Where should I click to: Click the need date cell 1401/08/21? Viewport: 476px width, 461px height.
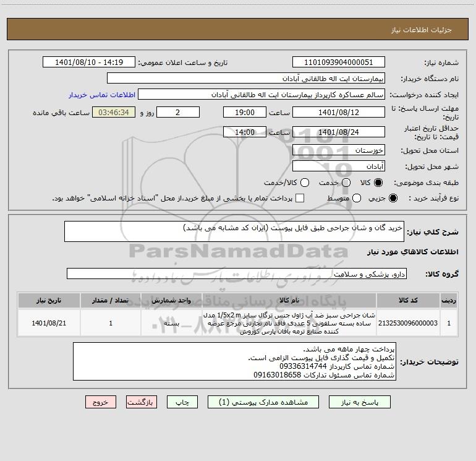pyautogui.click(x=49, y=323)
